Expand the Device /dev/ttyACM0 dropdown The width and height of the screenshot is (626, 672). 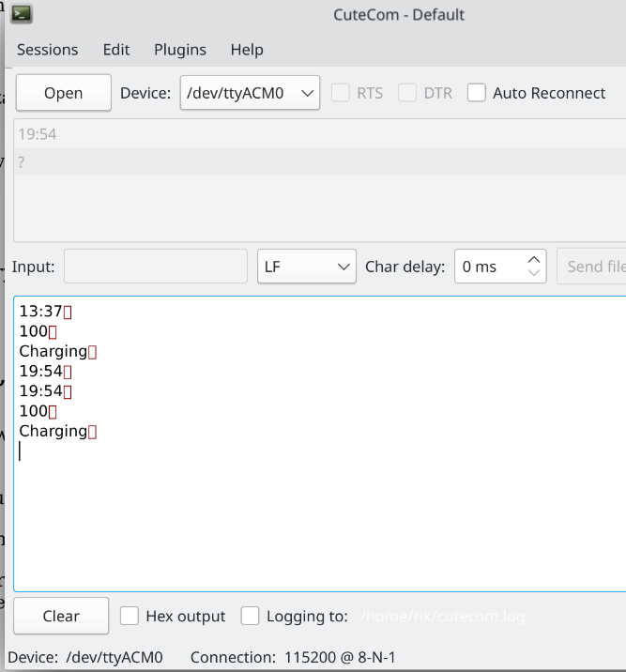click(x=250, y=93)
